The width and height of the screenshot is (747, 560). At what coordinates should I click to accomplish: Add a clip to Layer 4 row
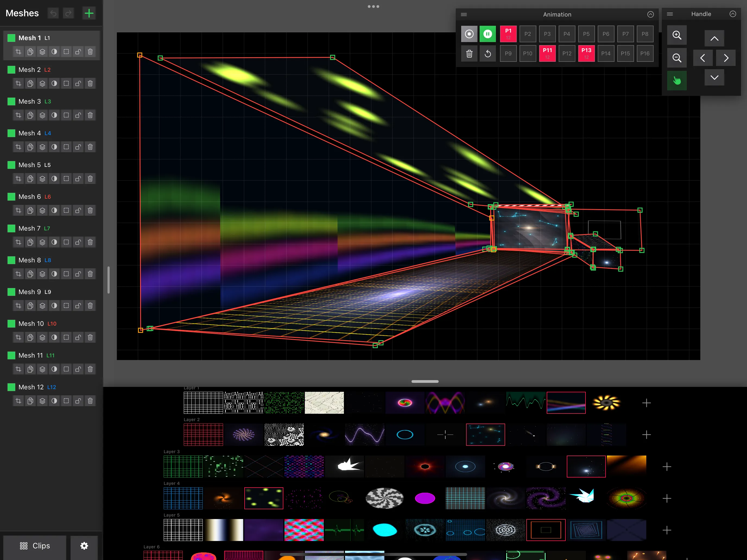(x=667, y=498)
